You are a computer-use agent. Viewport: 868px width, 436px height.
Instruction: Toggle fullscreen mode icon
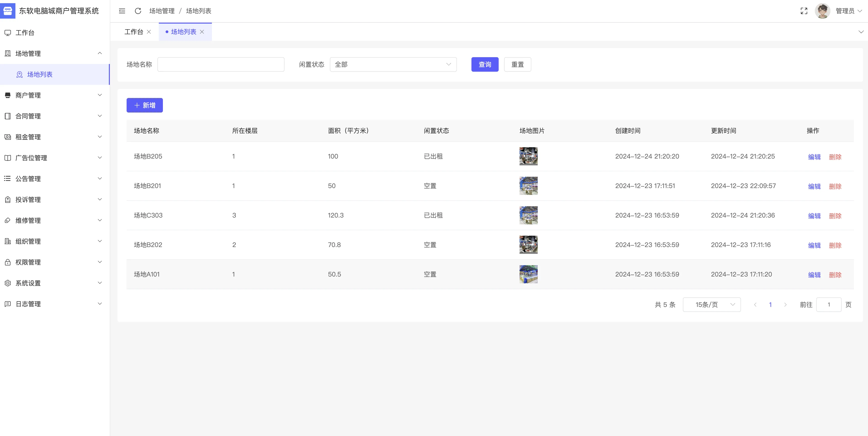(x=804, y=11)
